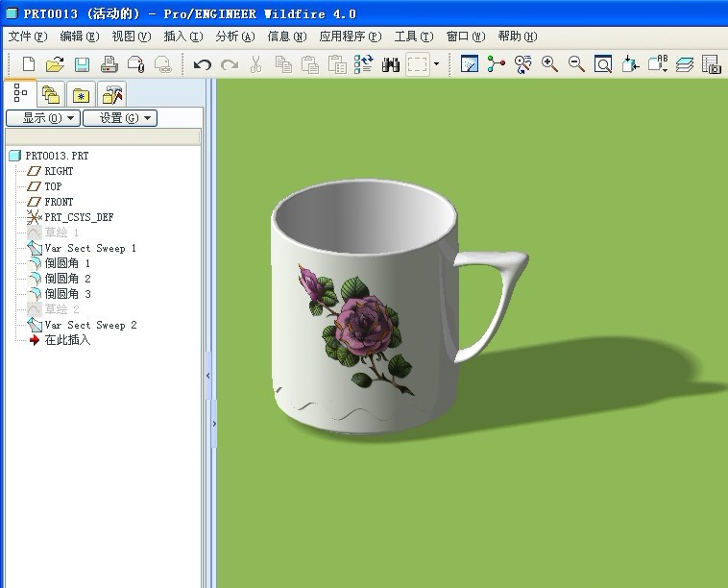Click the dashed selection box icon
This screenshot has height=588, width=728.
pos(418,64)
